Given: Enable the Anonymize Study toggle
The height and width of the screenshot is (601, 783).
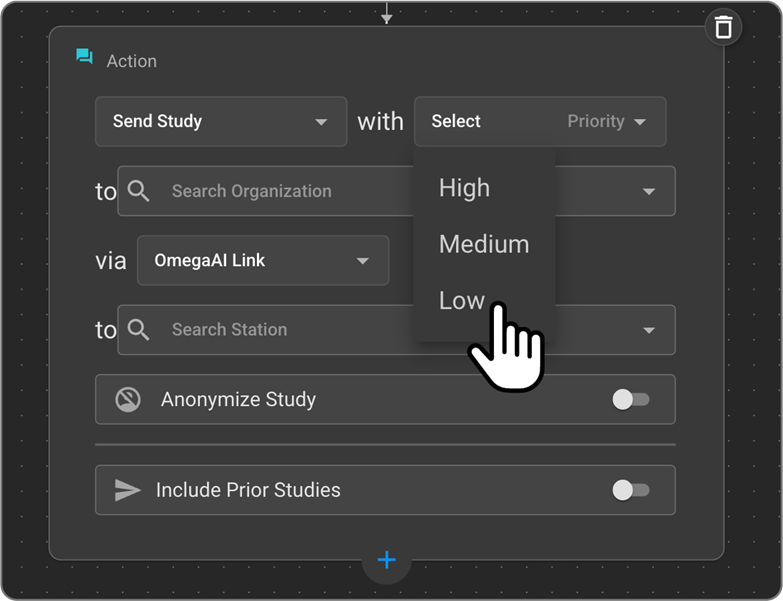Looking at the screenshot, I should (x=630, y=400).
